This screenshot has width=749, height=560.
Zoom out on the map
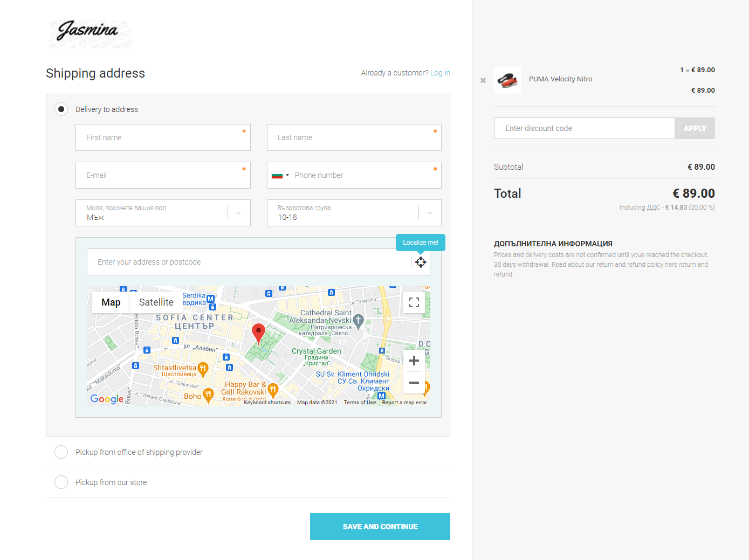pyautogui.click(x=414, y=383)
